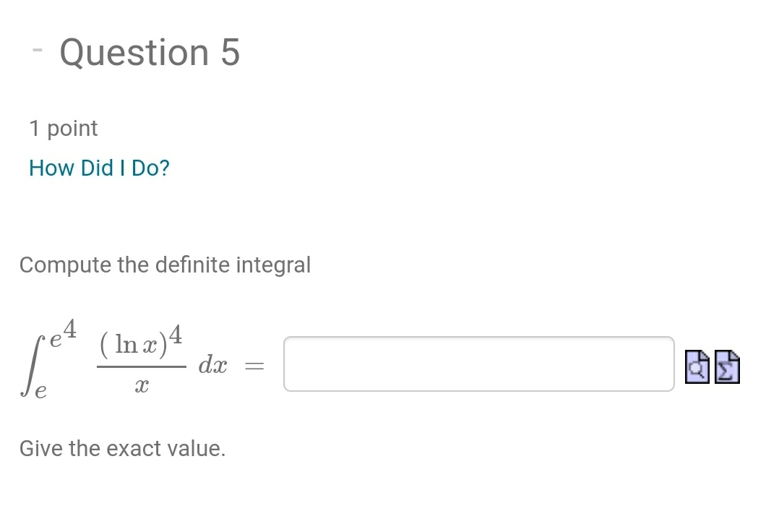Click inside the definite integral answer box
Screen dimensions: 779x532
[478, 364]
